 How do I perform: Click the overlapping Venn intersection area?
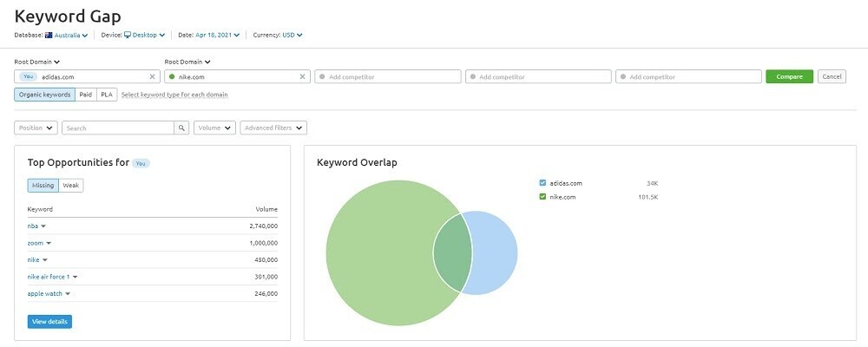click(452, 253)
